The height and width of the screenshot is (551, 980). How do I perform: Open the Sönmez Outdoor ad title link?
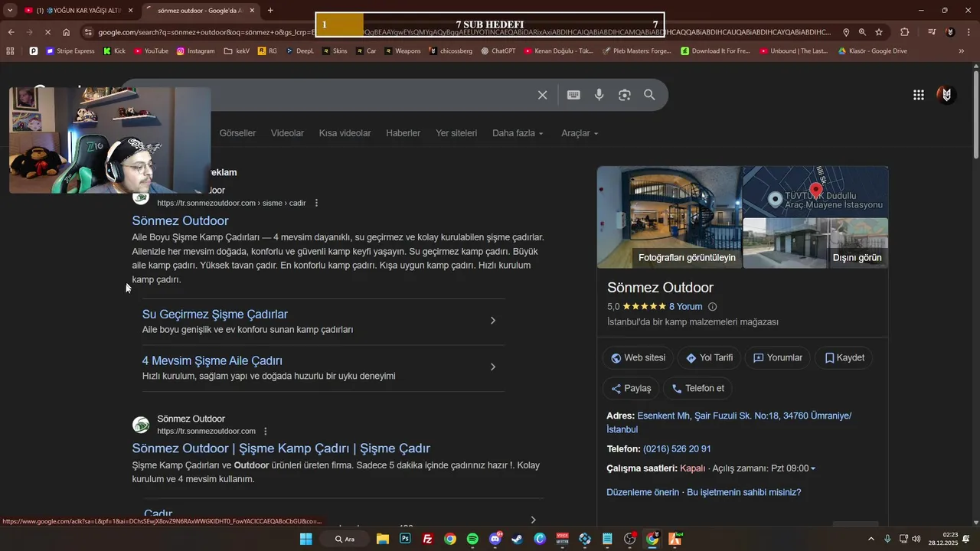180,220
